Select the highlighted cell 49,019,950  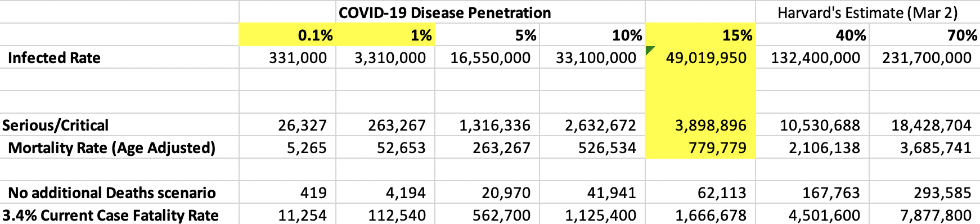click(700, 57)
